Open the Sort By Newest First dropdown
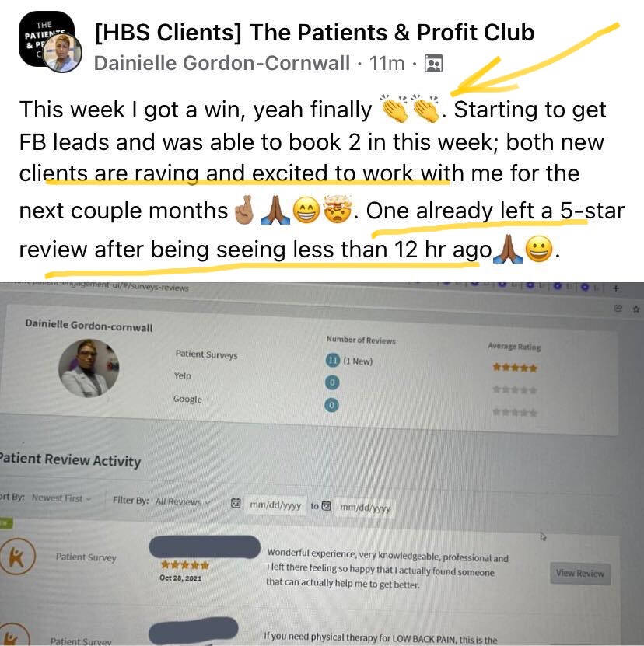This screenshot has width=644, height=646. tap(61, 498)
